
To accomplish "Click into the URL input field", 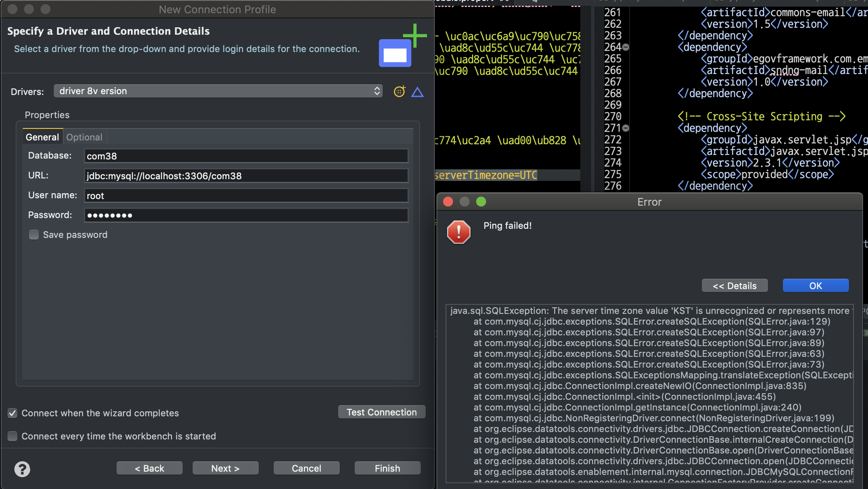I will 246,176.
